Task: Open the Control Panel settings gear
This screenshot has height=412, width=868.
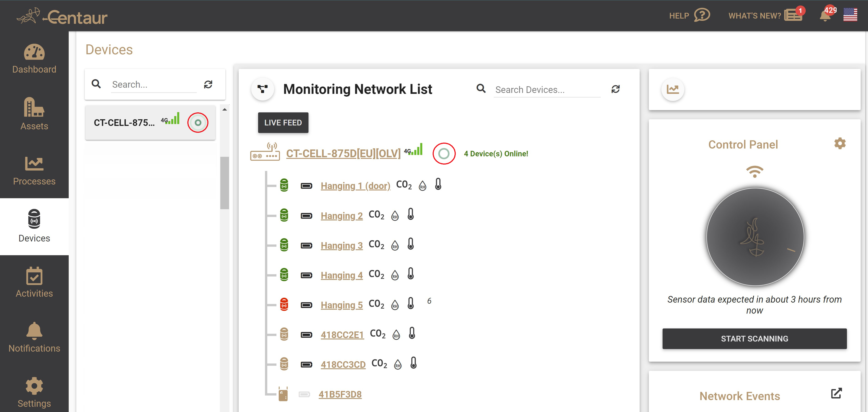Action: pyautogui.click(x=840, y=144)
